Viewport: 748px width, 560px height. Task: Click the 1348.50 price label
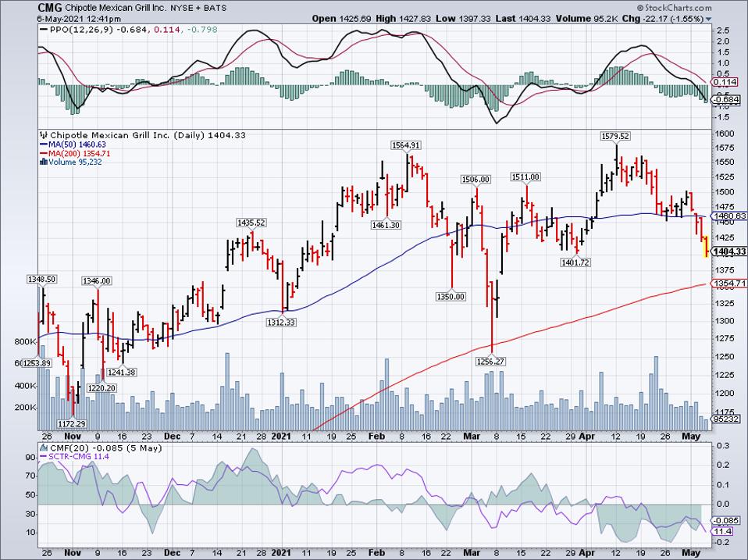[41, 279]
